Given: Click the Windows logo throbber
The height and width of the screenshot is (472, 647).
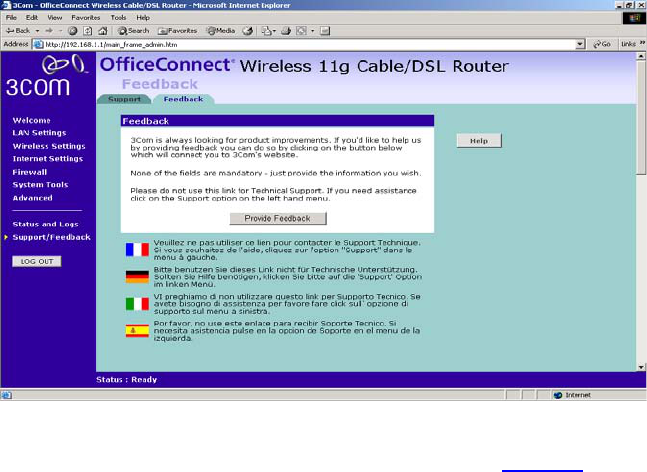Looking at the screenshot, I should pos(634,18).
